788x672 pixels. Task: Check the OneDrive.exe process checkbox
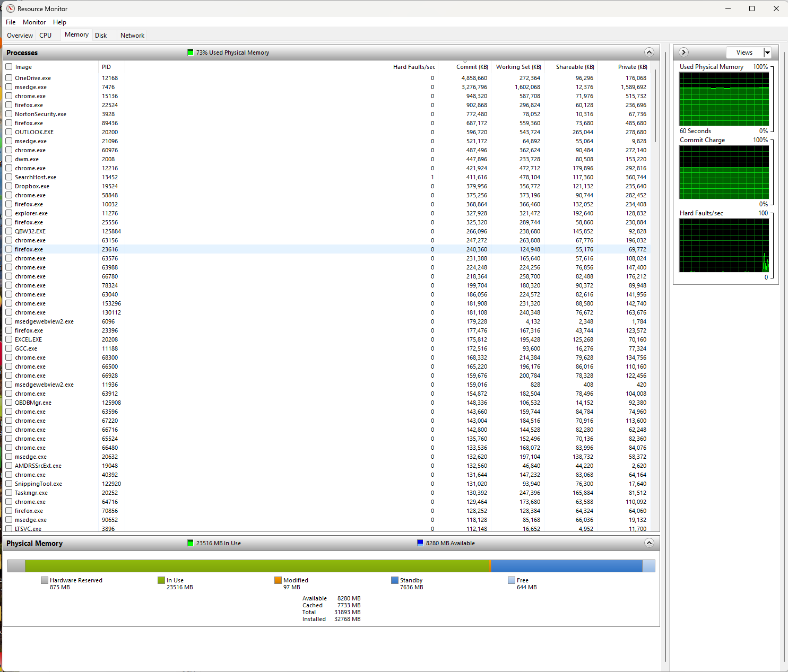tap(9, 78)
